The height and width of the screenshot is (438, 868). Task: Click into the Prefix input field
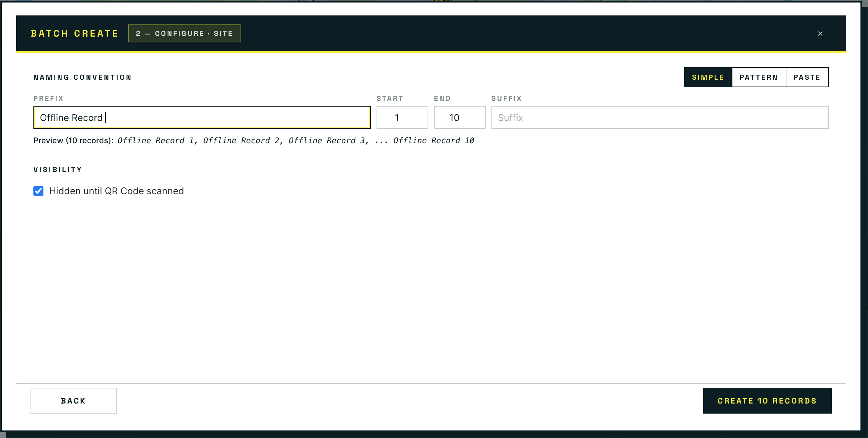point(202,117)
